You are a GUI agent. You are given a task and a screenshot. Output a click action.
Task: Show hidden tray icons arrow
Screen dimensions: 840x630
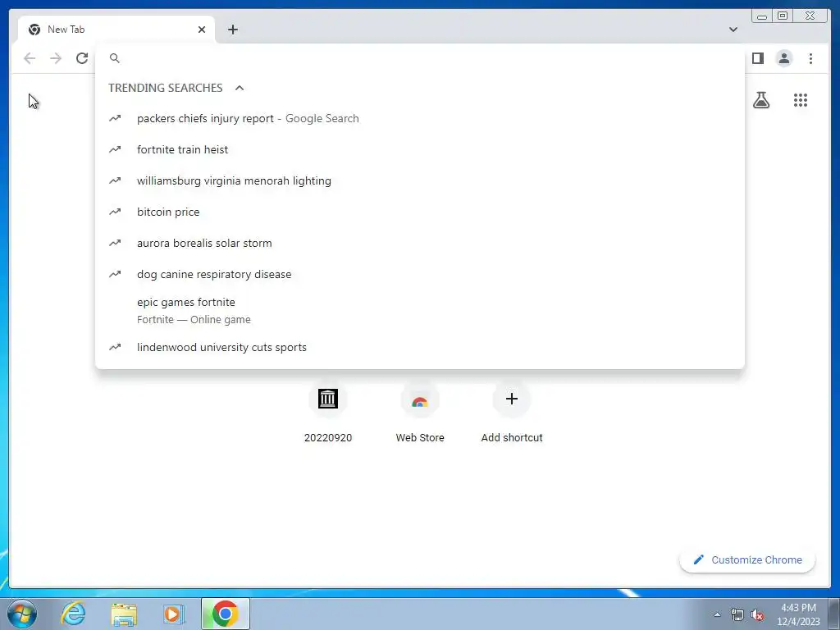[x=717, y=614]
